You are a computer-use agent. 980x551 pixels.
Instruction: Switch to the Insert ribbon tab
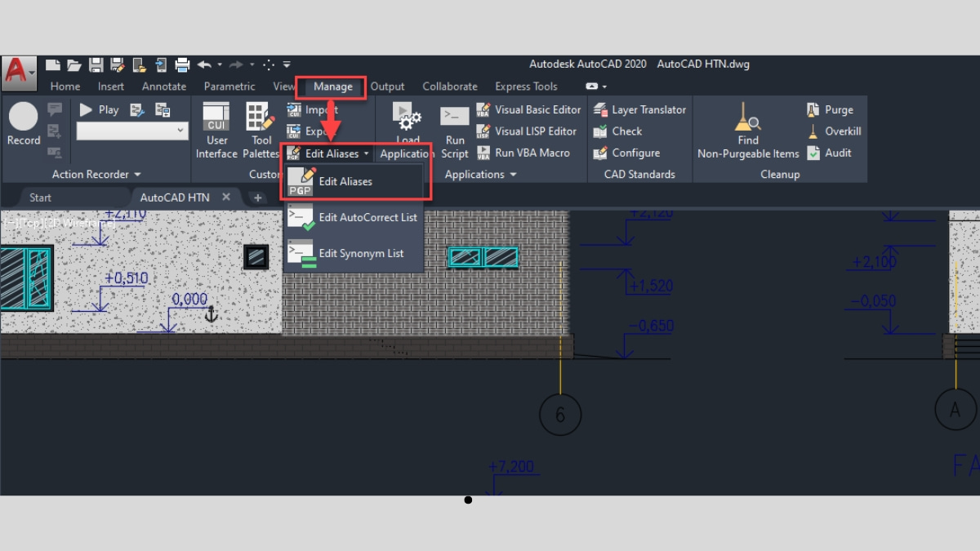click(x=111, y=87)
